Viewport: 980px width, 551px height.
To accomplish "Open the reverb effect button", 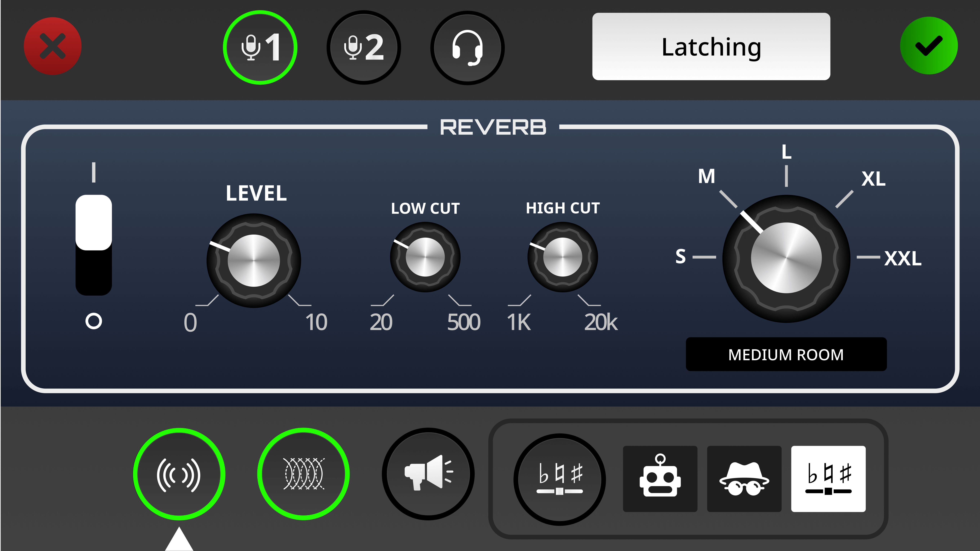I will pos(179,474).
